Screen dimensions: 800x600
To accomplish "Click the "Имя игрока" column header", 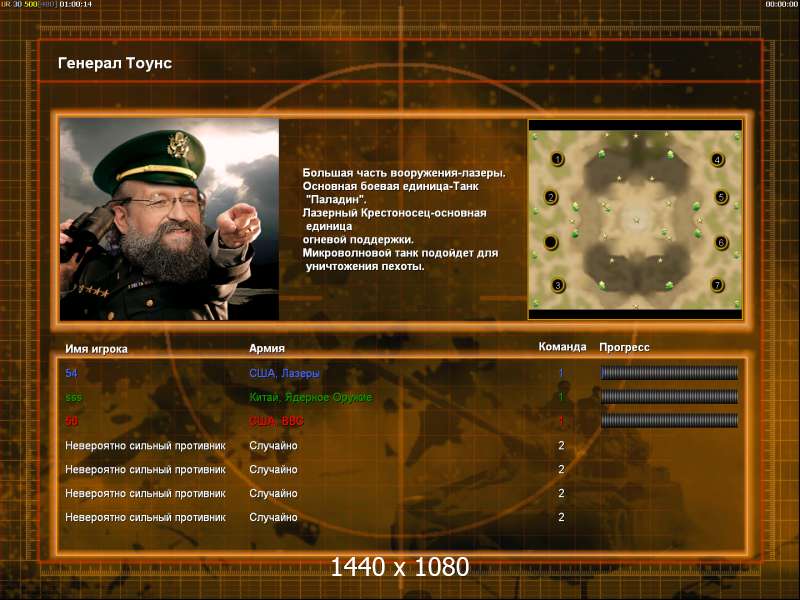I will [x=96, y=349].
